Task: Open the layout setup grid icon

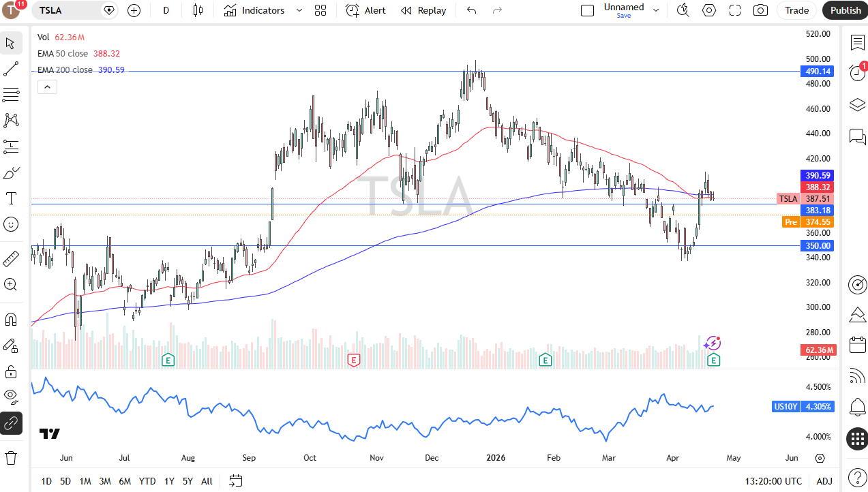Action: pos(320,10)
